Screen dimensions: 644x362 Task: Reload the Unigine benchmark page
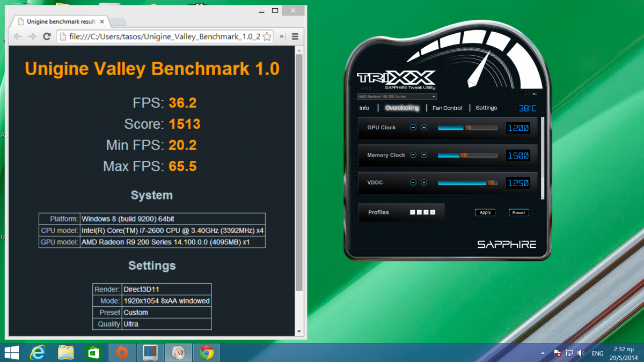47,36
